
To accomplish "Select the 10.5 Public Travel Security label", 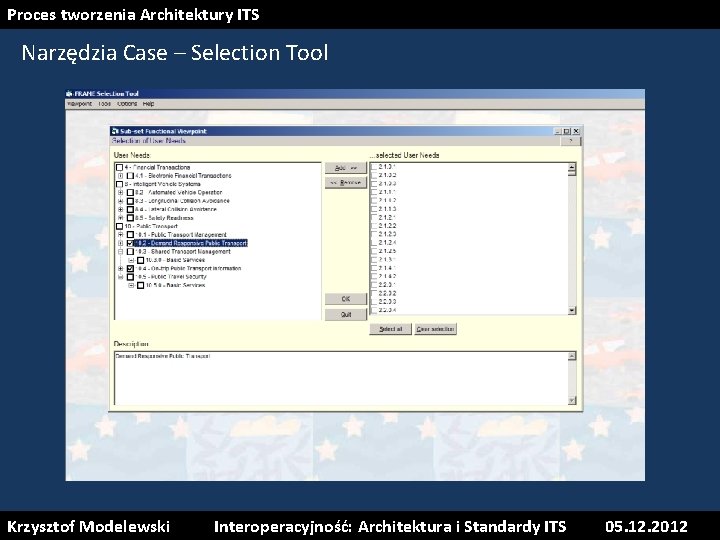I will pos(171,277).
